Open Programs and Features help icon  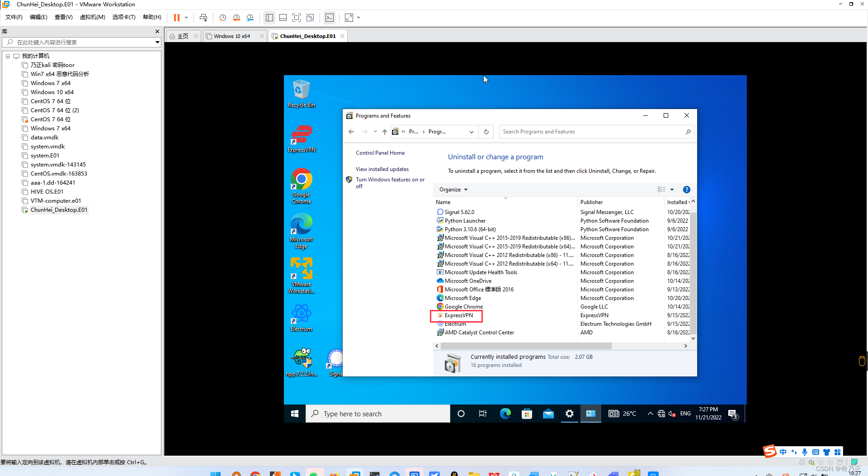click(686, 190)
